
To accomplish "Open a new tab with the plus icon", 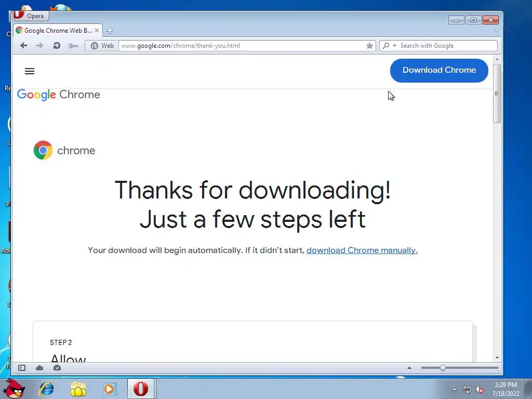I will (110, 31).
